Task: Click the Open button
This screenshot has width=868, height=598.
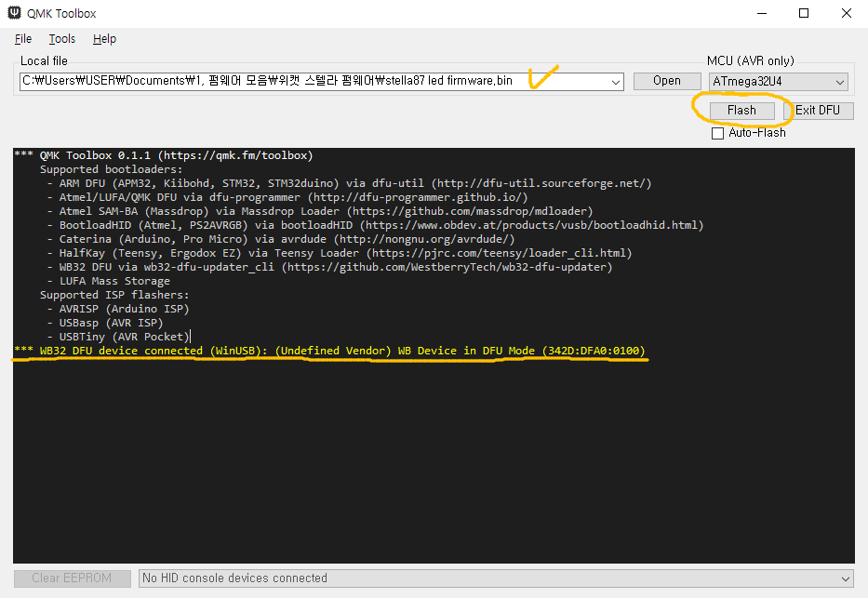Action: pyautogui.click(x=667, y=81)
